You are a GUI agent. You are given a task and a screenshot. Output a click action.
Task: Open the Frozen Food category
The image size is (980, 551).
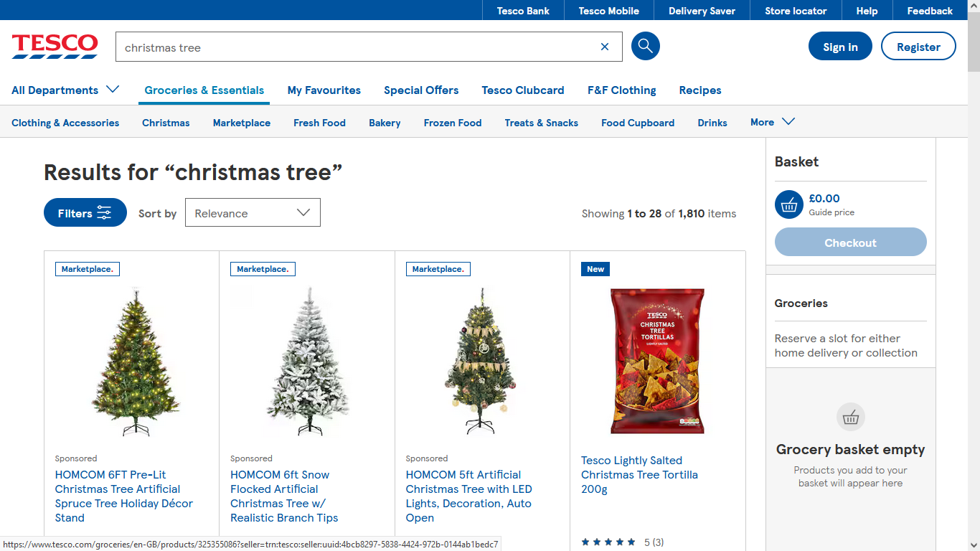coord(453,123)
